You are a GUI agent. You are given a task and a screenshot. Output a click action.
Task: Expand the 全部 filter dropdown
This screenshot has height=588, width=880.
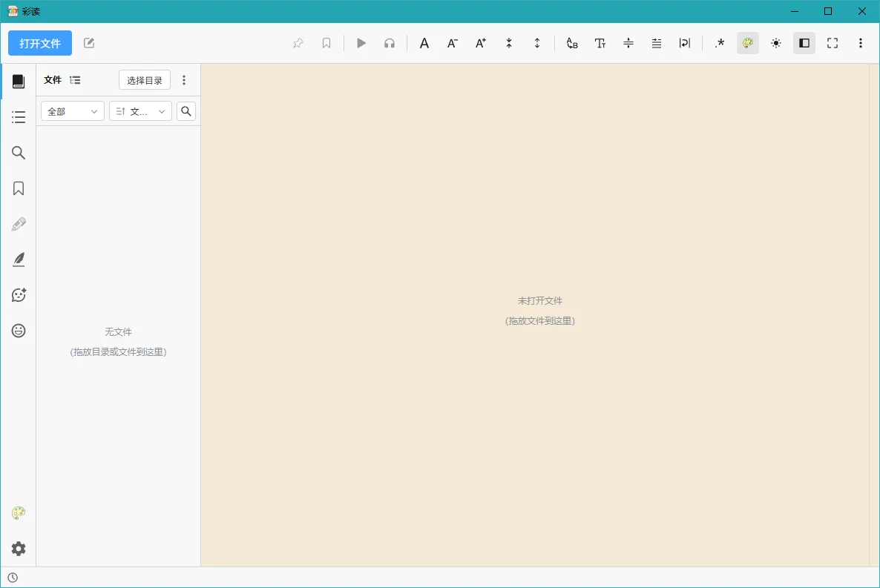(x=73, y=111)
